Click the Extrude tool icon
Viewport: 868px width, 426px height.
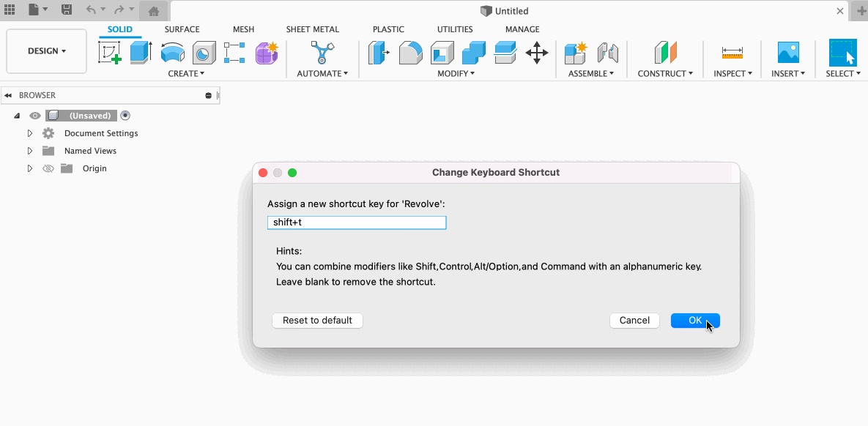[141, 53]
